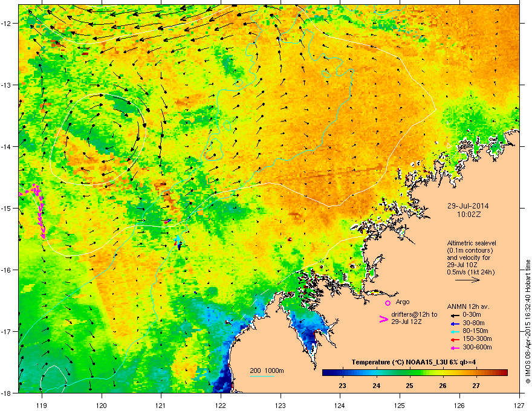Click the '0-30m' depth label
This screenshot has width=532, height=411.
click(x=472, y=315)
